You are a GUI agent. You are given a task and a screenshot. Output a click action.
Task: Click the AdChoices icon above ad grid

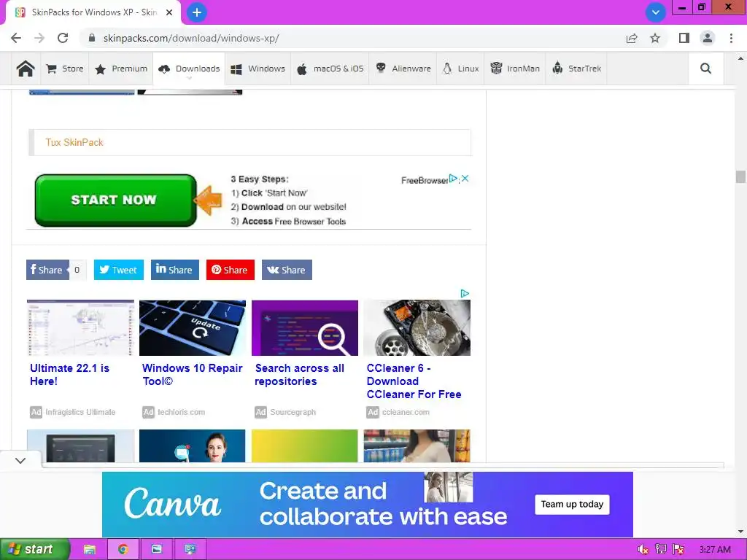[465, 294]
